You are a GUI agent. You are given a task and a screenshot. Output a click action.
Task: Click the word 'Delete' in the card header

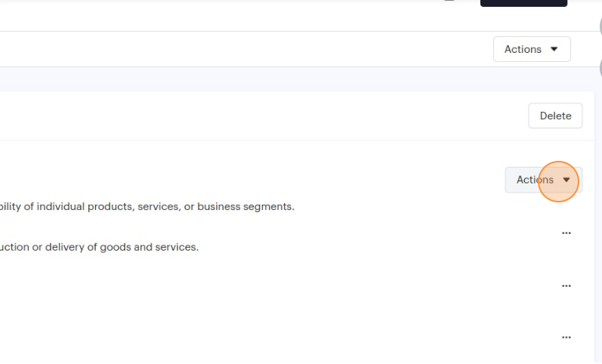click(x=555, y=116)
